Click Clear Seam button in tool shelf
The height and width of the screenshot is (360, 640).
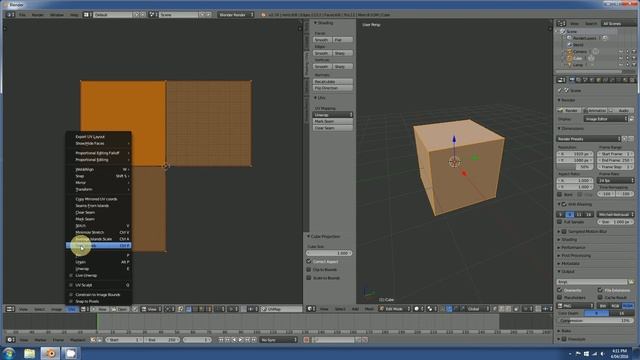pyautogui.click(x=333, y=128)
